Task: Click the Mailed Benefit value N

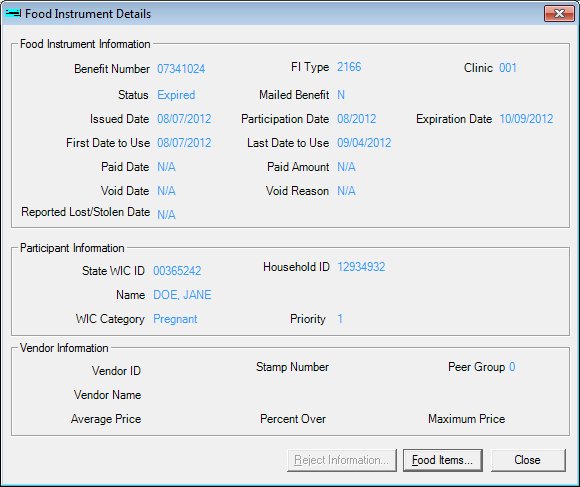Action: [341, 95]
